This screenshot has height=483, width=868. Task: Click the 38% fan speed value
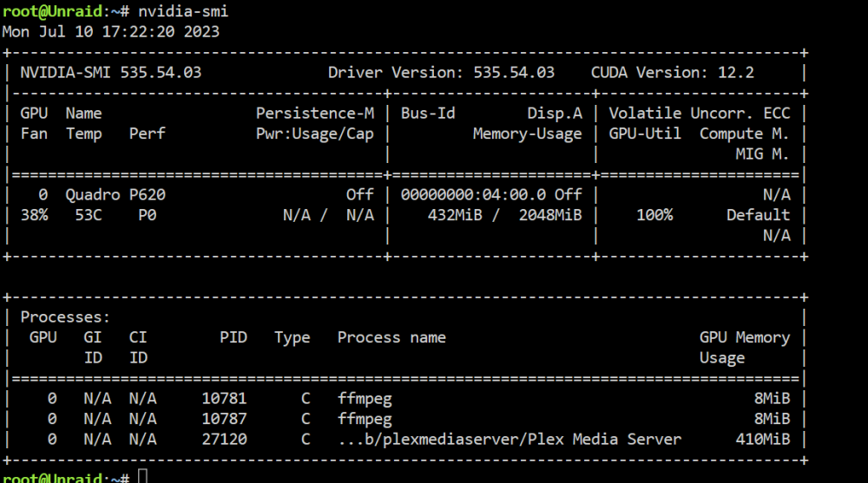click(35, 215)
